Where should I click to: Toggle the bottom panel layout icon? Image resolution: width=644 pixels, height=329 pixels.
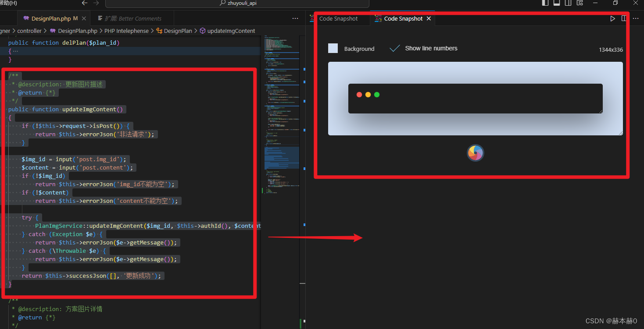[557, 3]
